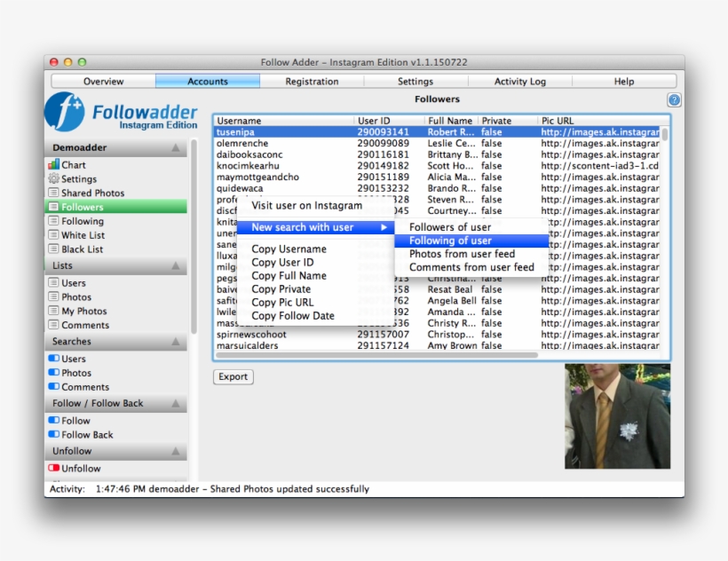Viewport: 728px width, 561px height.
Task: Select the marsuicalders follower row
Action: pos(437,345)
